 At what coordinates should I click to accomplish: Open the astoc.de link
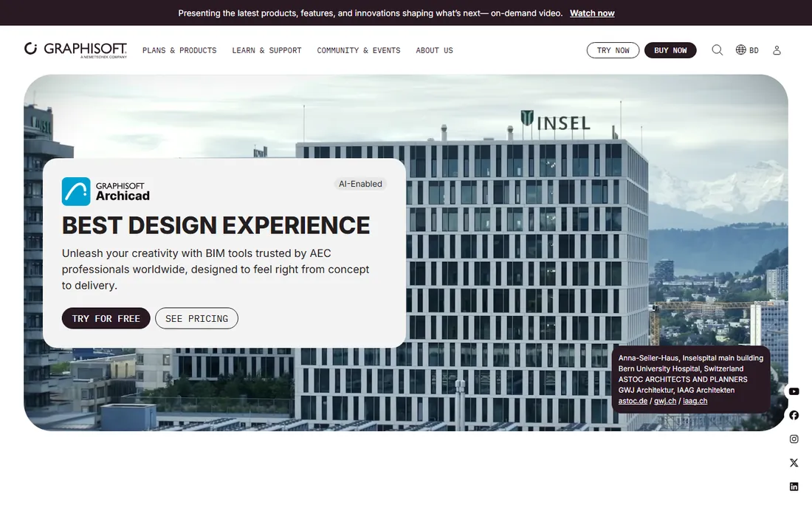(x=633, y=401)
